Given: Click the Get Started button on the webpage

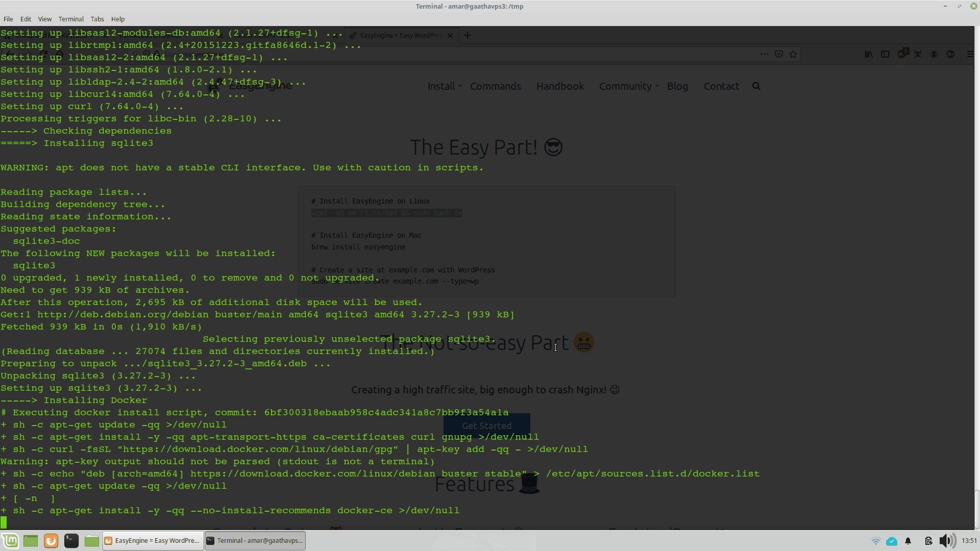Looking at the screenshot, I should (x=486, y=425).
